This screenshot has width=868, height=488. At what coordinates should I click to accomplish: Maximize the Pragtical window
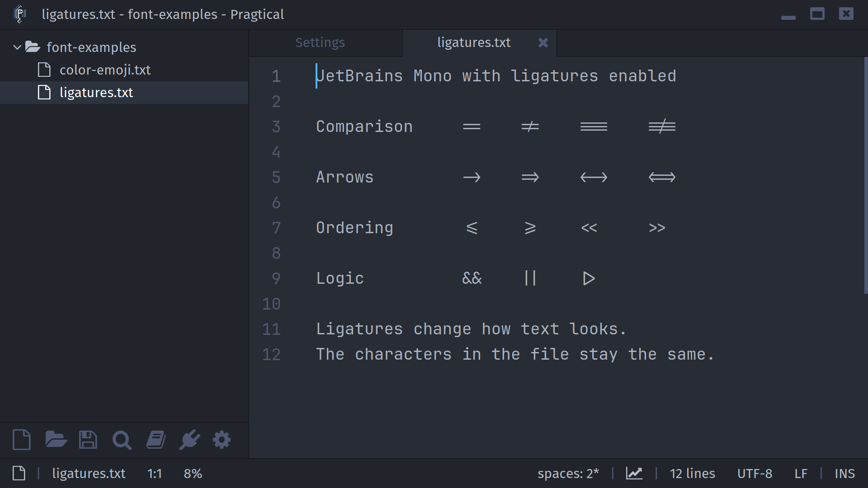coord(817,14)
